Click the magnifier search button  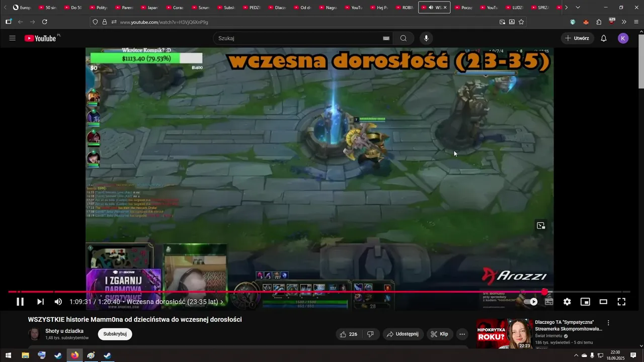404,38
